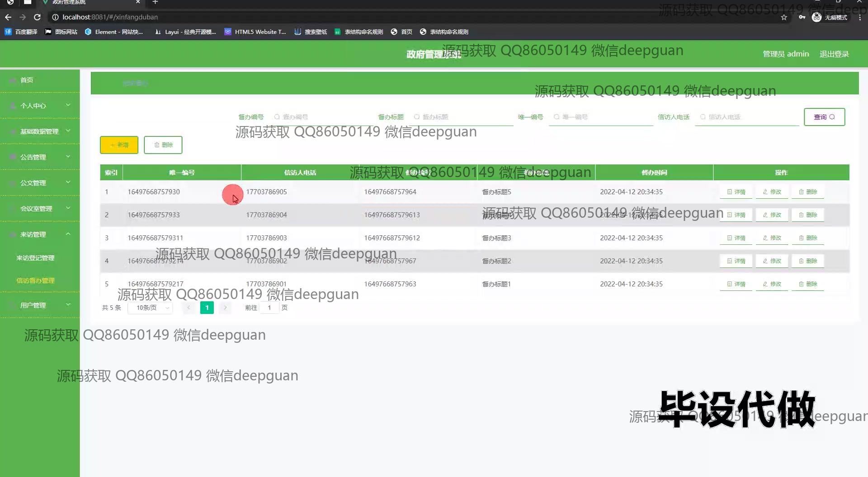
Task: Click the page 1 pagination button
Action: pos(207,308)
